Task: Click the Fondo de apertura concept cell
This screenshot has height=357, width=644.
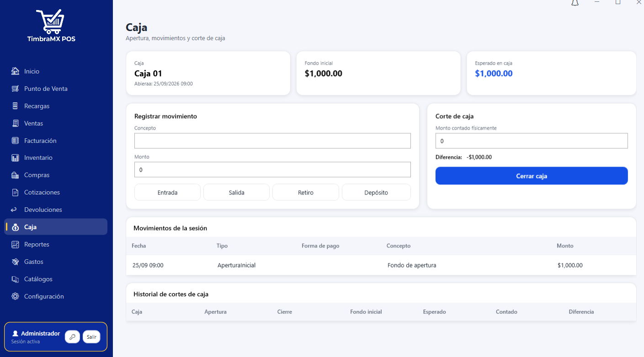Action: pyautogui.click(x=412, y=265)
